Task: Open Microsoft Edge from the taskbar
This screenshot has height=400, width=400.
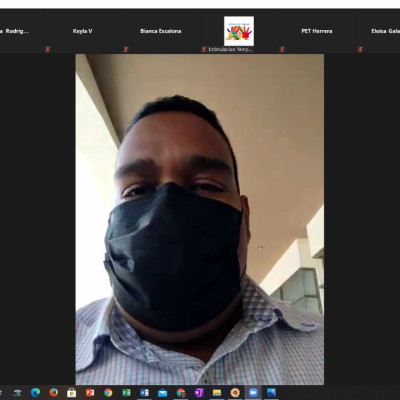Action: pos(35,392)
